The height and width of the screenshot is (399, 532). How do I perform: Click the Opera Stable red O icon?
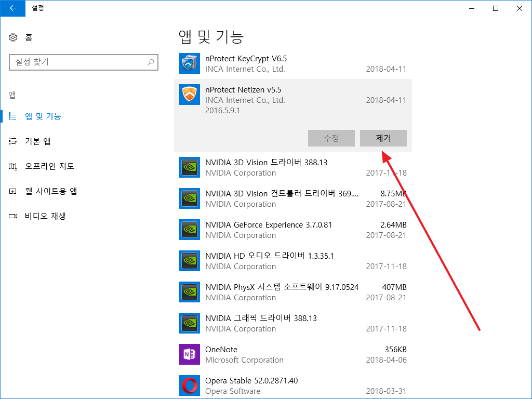[189, 386]
